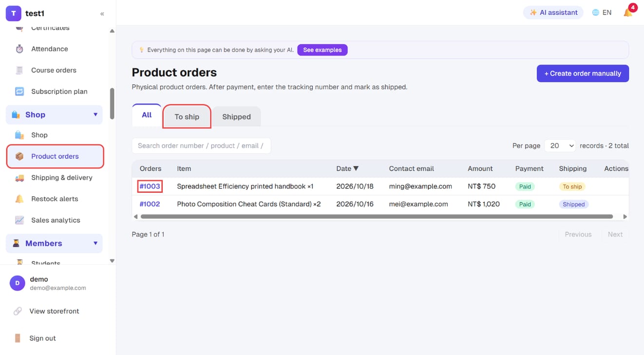Image resolution: width=644 pixels, height=355 pixels.
Task: Open Course orders in the sidebar
Action: pos(54,70)
